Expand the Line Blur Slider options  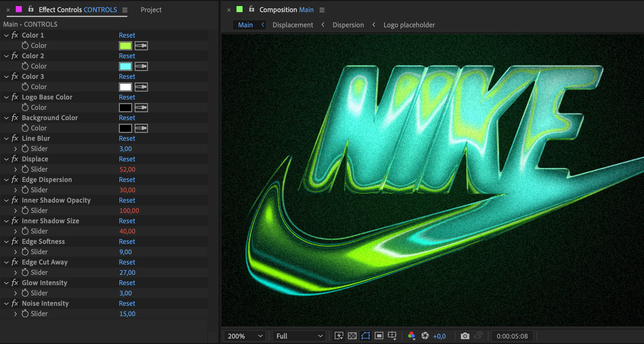coord(15,149)
